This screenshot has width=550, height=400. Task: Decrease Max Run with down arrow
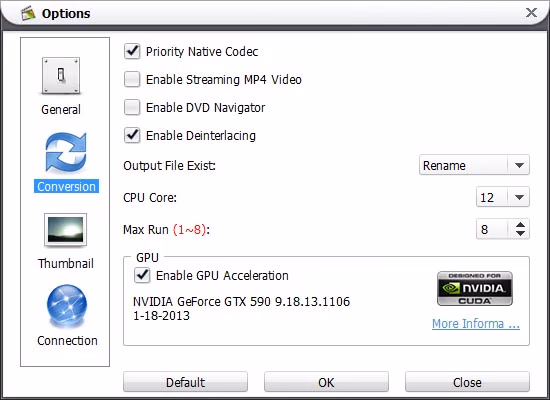tap(521, 234)
